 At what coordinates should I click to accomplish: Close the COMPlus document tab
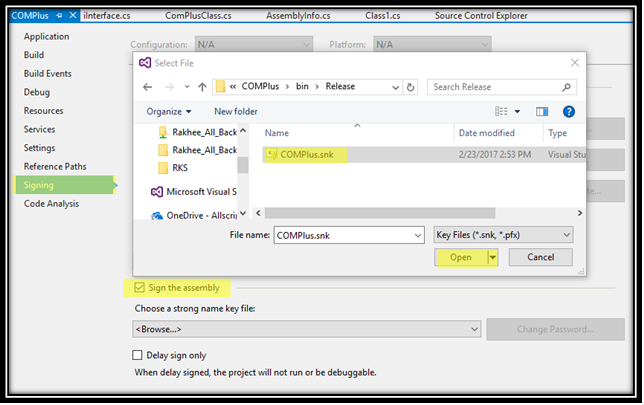pyautogui.click(x=73, y=15)
